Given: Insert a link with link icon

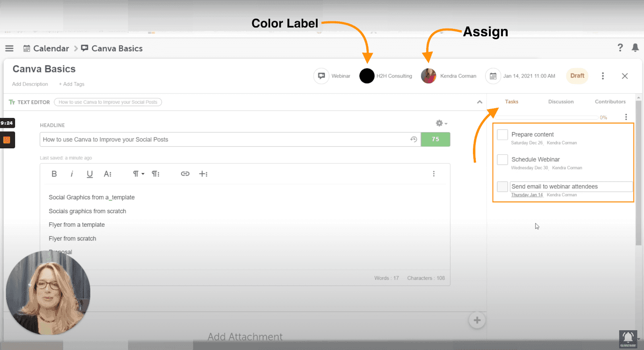Looking at the screenshot, I should [x=185, y=174].
